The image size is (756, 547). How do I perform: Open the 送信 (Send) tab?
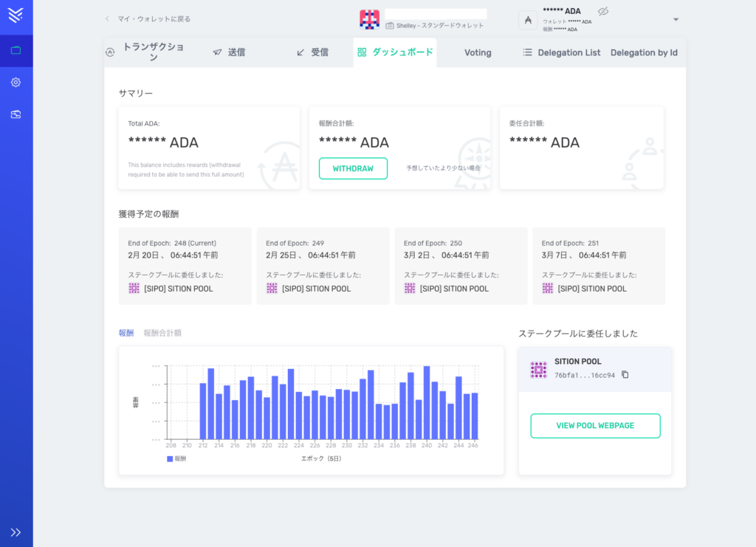click(x=229, y=53)
